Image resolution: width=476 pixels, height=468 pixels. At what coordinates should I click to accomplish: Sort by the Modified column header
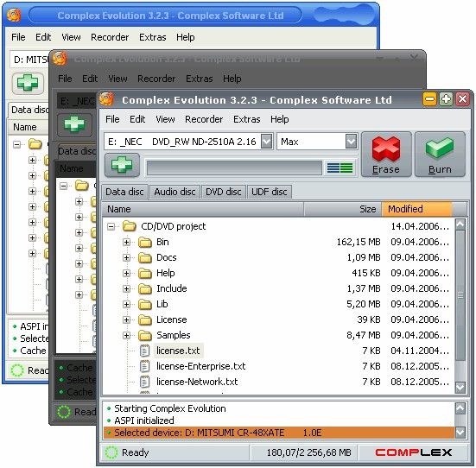pyautogui.click(x=416, y=209)
